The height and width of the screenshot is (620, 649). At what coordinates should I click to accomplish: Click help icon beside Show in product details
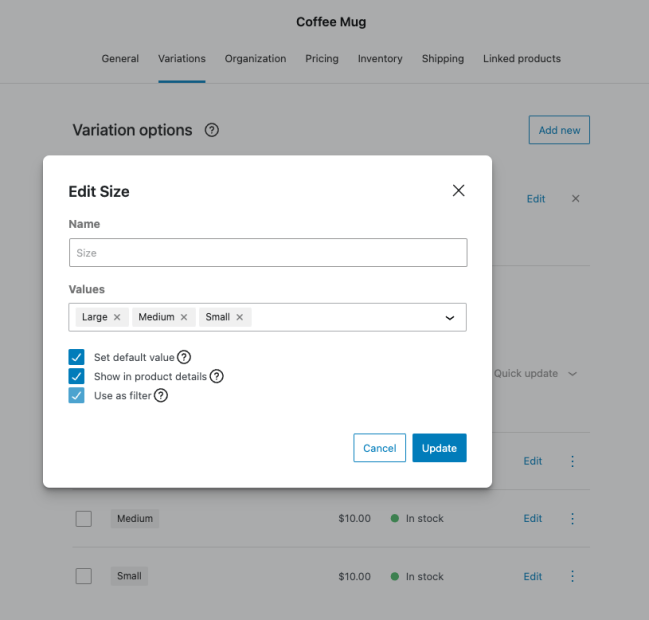216,377
